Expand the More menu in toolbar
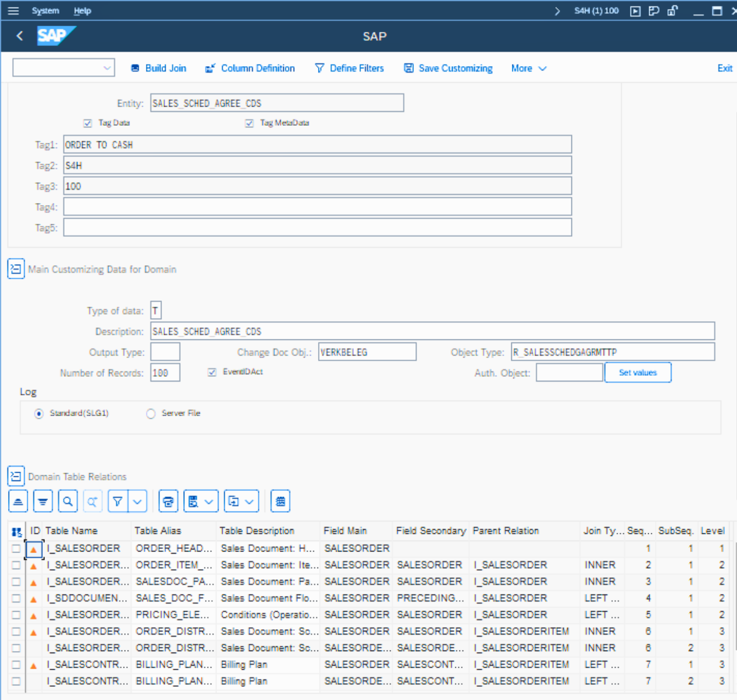The image size is (737, 700). (x=528, y=68)
